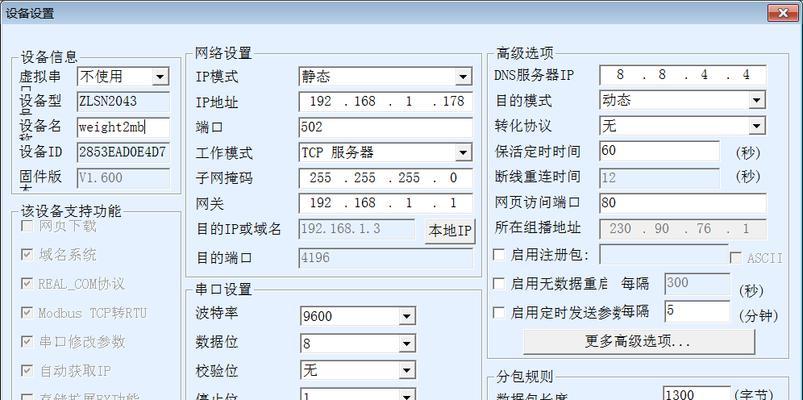Toggle the 网页下载 checkbox
Viewport: 803px width, 400px height.
pyautogui.click(x=27, y=226)
